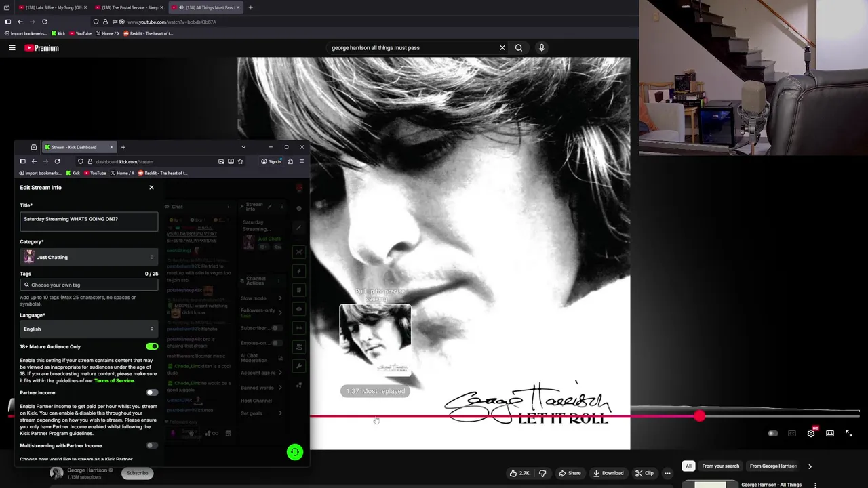Open Terms of Service link
The width and height of the screenshot is (868, 488).
tap(114, 381)
